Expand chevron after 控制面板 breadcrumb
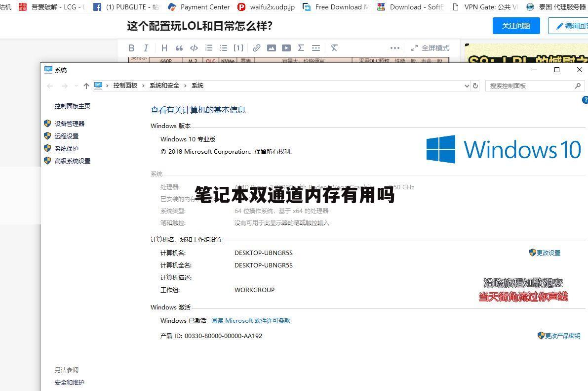 [x=143, y=86]
